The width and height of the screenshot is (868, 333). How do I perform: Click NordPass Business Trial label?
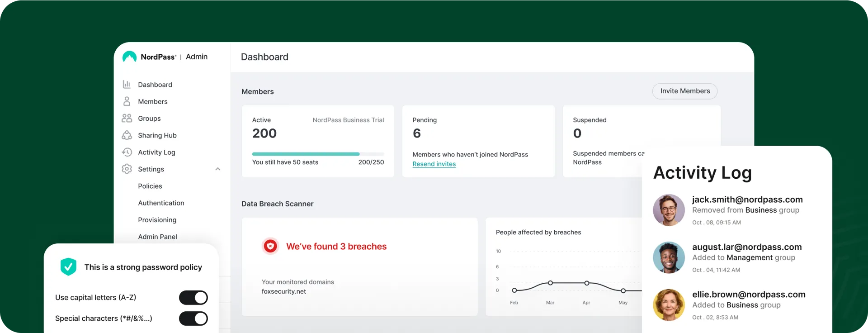348,120
